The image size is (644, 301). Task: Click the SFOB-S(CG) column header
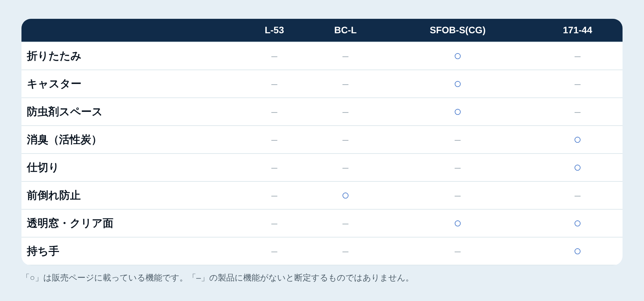click(x=458, y=30)
